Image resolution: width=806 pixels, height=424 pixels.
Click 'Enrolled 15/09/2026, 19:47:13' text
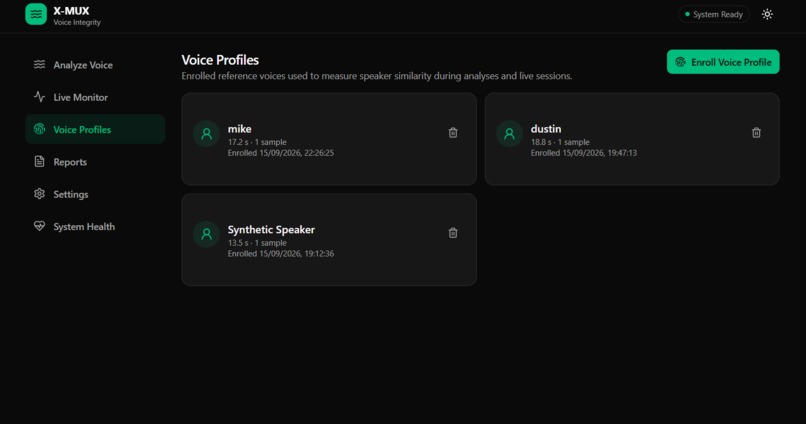pyautogui.click(x=583, y=153)
